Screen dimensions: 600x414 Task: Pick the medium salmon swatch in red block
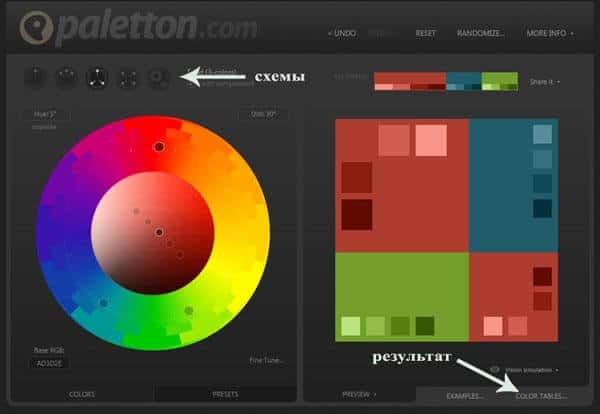[394, 140]
